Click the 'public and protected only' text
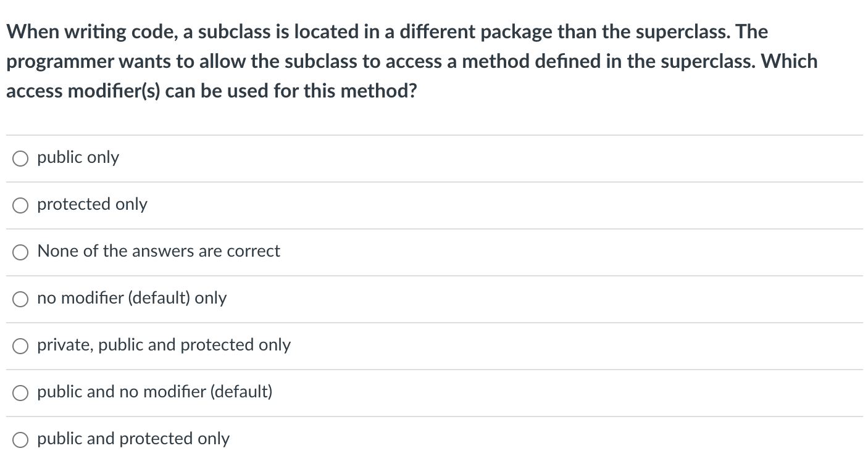868x464 pixels. (x=133, y=439)
